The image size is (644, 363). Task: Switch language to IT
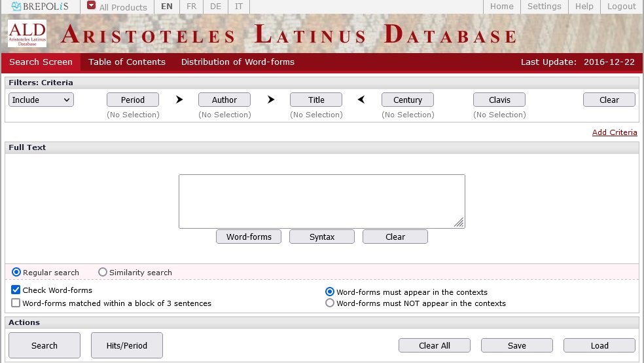click(x=239, y=7)
